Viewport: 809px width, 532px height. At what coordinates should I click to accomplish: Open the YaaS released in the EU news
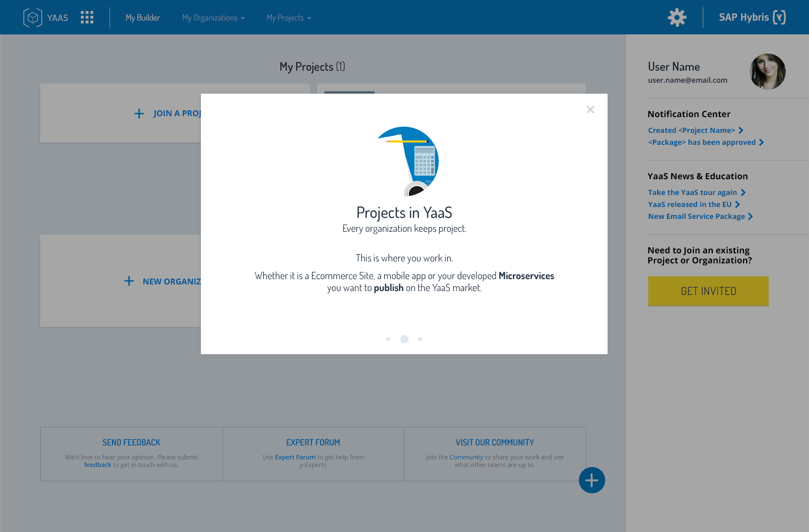point(694,205)
